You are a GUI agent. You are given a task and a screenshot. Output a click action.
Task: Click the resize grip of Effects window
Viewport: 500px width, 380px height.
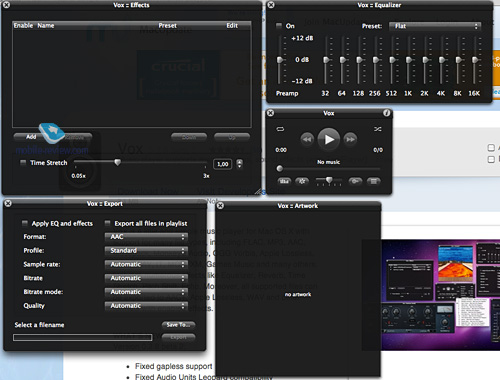tap(258, 192)
